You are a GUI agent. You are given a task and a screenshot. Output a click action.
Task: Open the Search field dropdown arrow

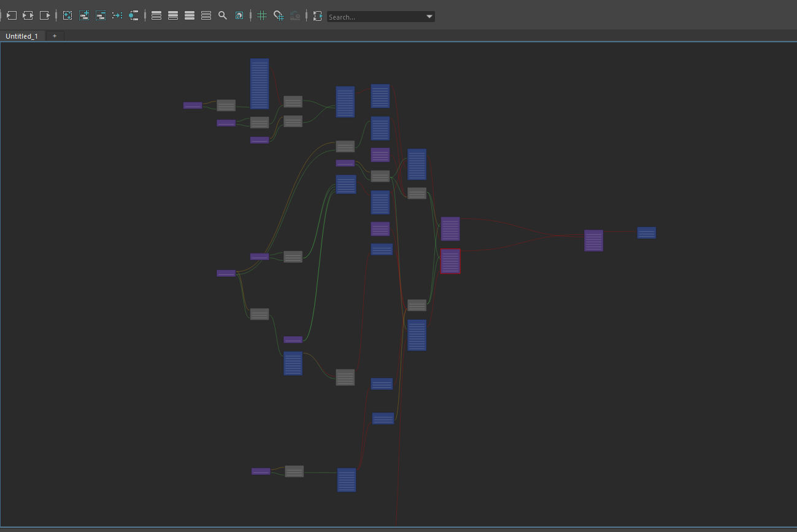pos(429,17)
